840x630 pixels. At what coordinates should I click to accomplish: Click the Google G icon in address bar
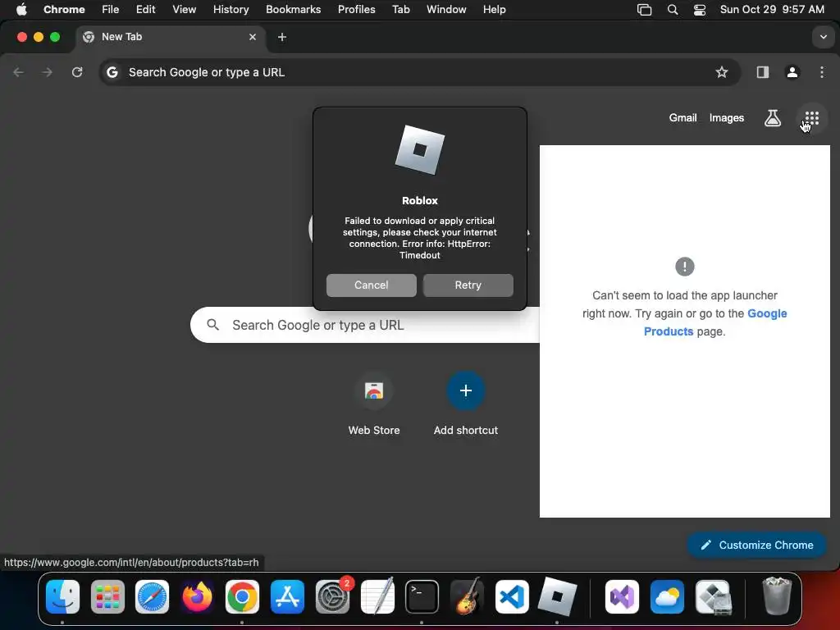[112, 72]
